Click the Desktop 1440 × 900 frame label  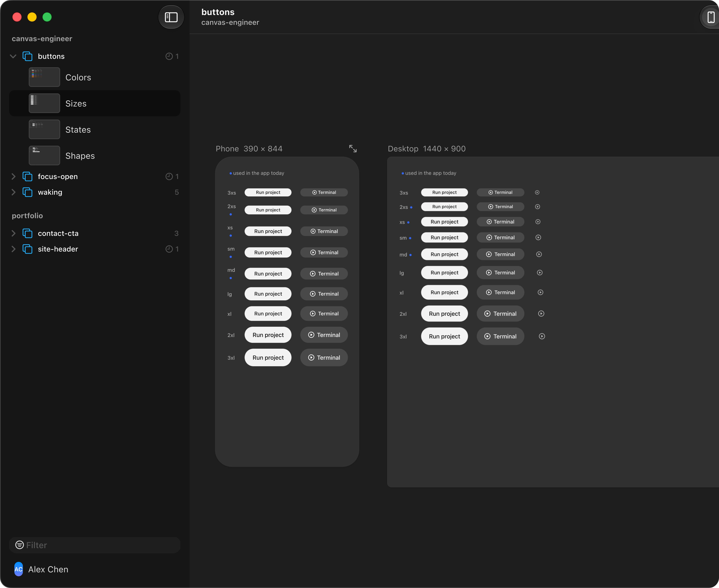427,149
